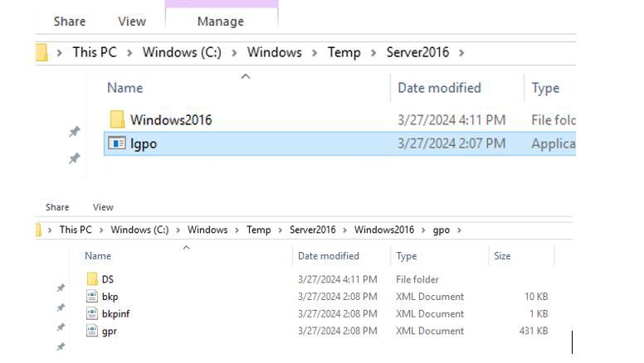Click the gpr XML file icon
The width and height of the screenshot is (644, 363).
point(92,331)
